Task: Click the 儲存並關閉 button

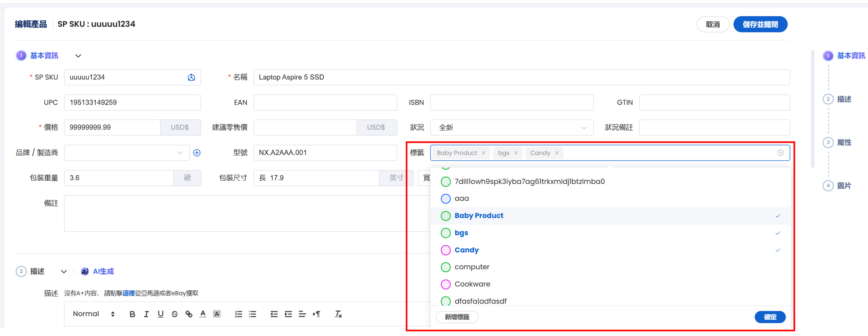Action: 760,24
